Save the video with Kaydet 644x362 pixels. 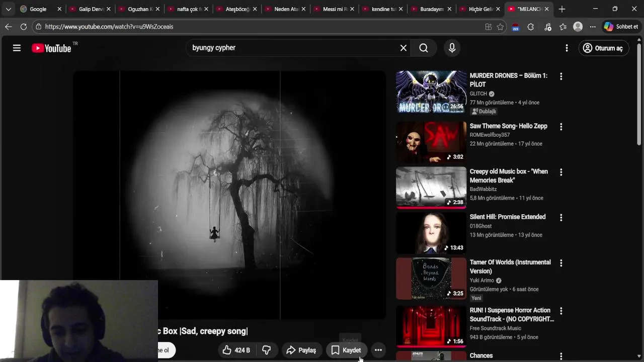[x=346, y=350]
